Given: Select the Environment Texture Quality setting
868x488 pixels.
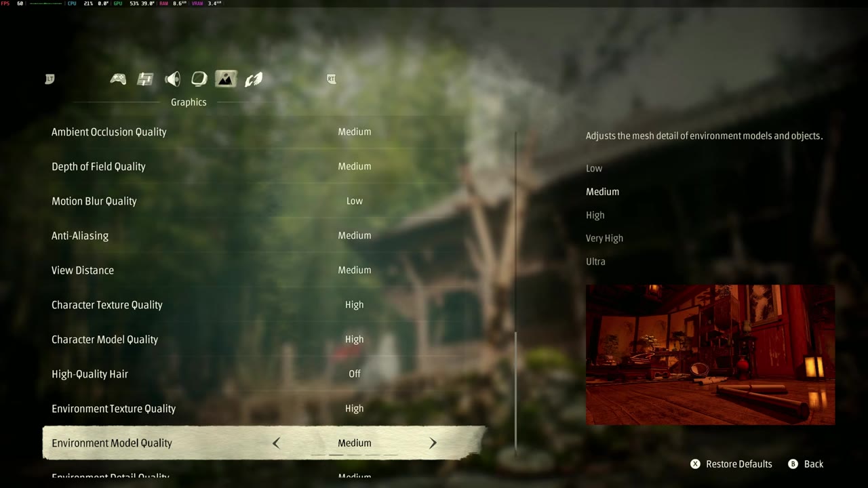Looking at the screenshot, I should click(x=264, y=409).
